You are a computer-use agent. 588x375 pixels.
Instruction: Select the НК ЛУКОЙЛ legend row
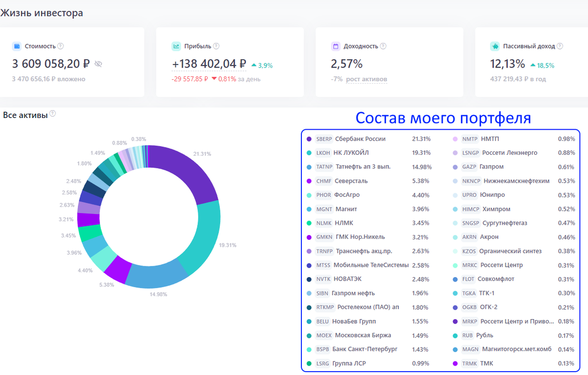pyautogui.click(x=368, y=153)
